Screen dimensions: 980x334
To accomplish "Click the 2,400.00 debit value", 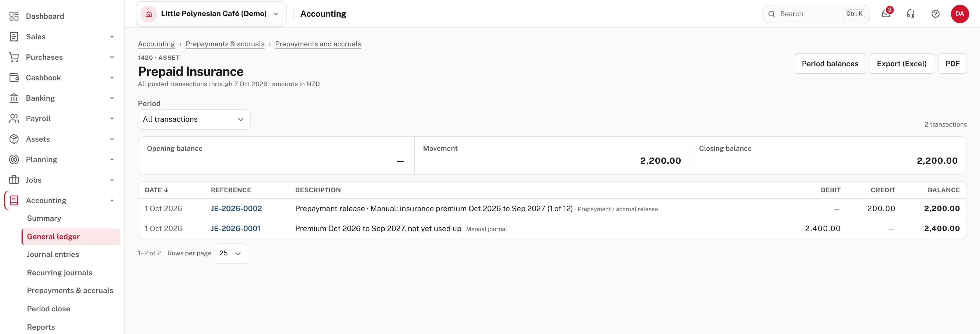I will pos(822,229).
